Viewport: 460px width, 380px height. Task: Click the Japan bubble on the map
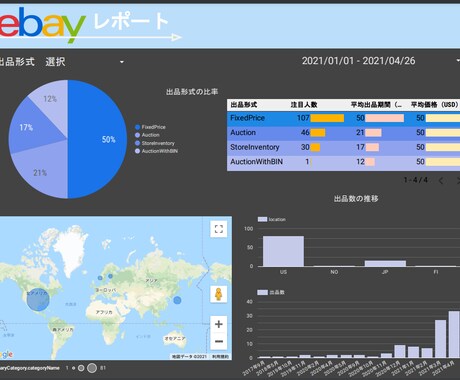pos(177,300)
